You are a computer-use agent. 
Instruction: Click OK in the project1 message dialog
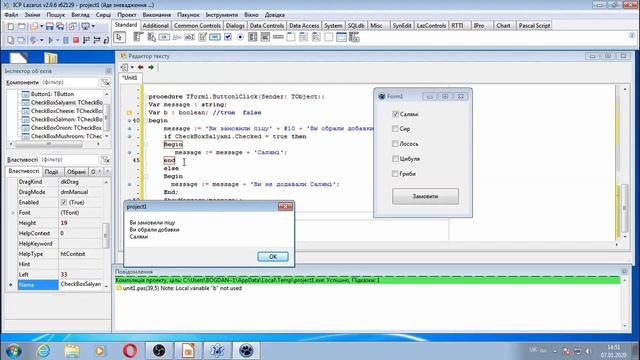[273, 256]
